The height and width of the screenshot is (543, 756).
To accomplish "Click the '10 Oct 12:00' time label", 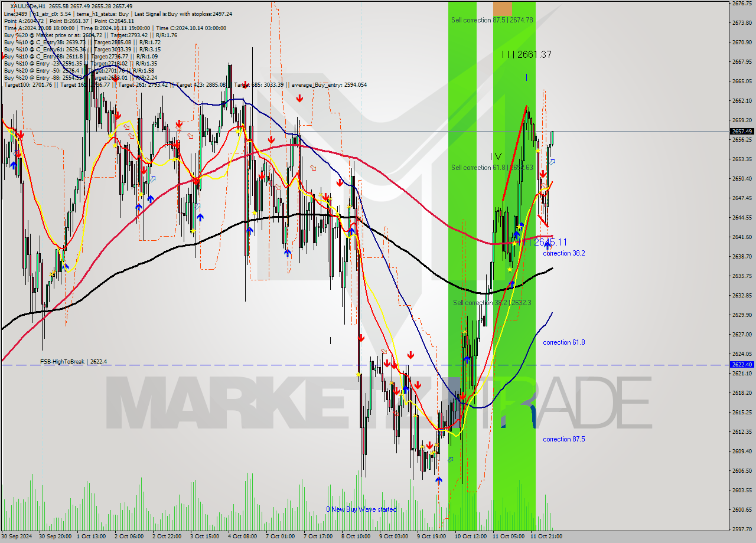I will tap(470, 537).
